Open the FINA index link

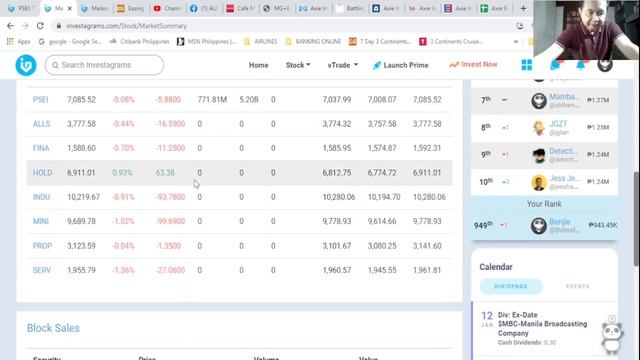tap(41, 148)
